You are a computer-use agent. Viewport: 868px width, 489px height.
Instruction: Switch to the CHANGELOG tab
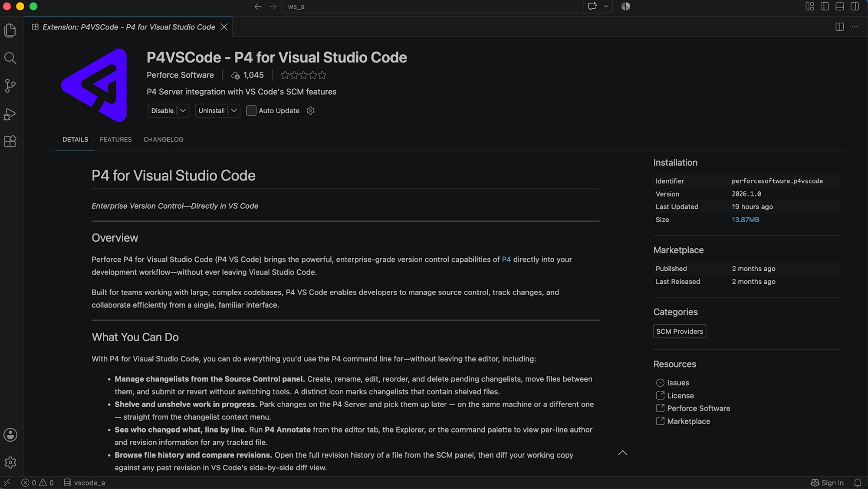(164, 139)
